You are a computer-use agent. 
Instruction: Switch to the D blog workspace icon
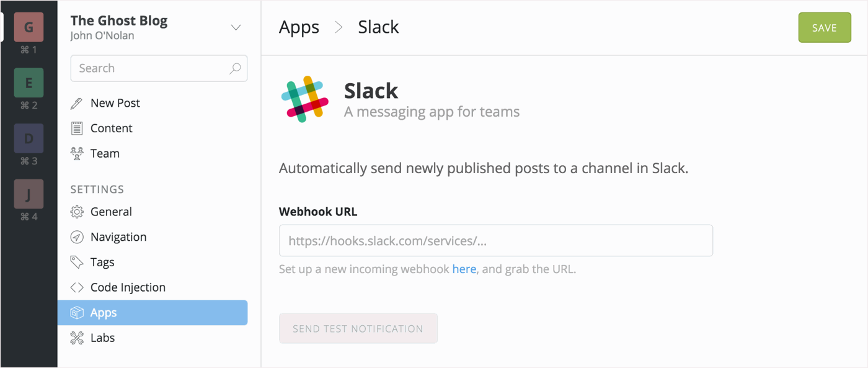click(x=29, y=138)
